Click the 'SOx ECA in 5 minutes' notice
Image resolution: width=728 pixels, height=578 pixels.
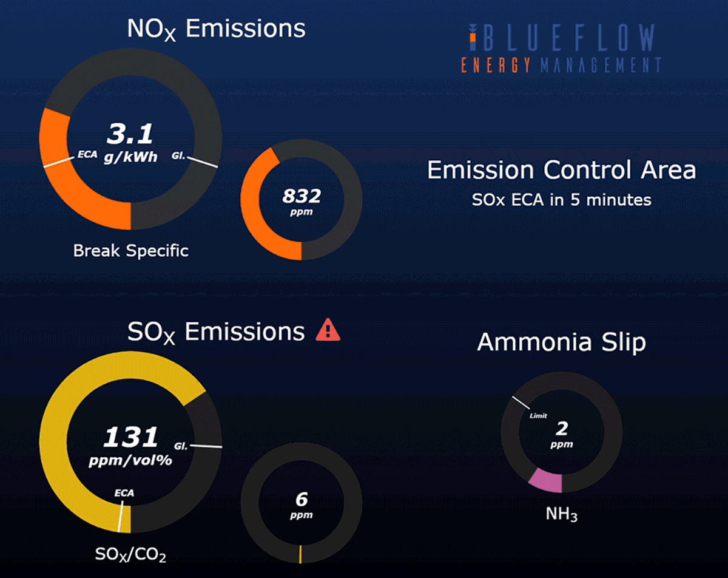coord(561,200)
